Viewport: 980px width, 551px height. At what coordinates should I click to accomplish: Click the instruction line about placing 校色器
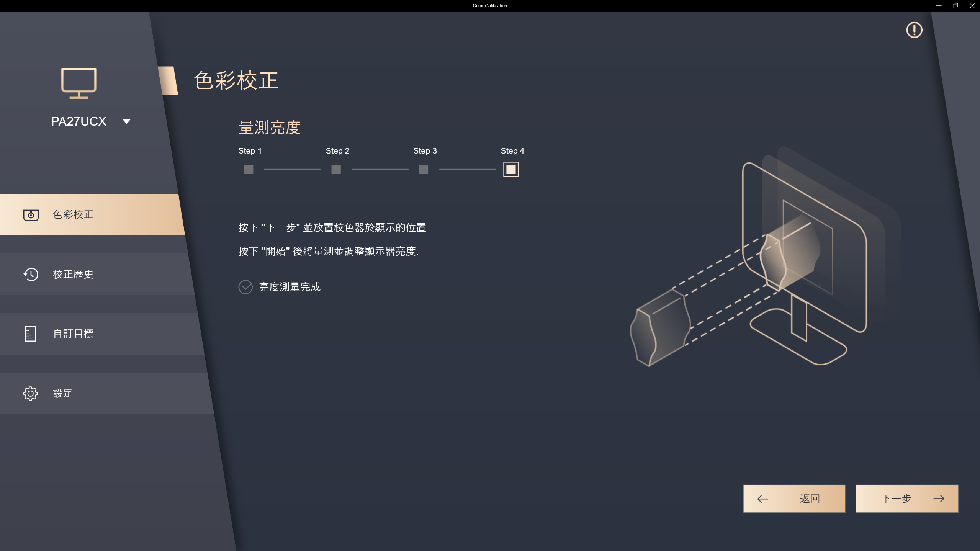click(x=332, y=227)
